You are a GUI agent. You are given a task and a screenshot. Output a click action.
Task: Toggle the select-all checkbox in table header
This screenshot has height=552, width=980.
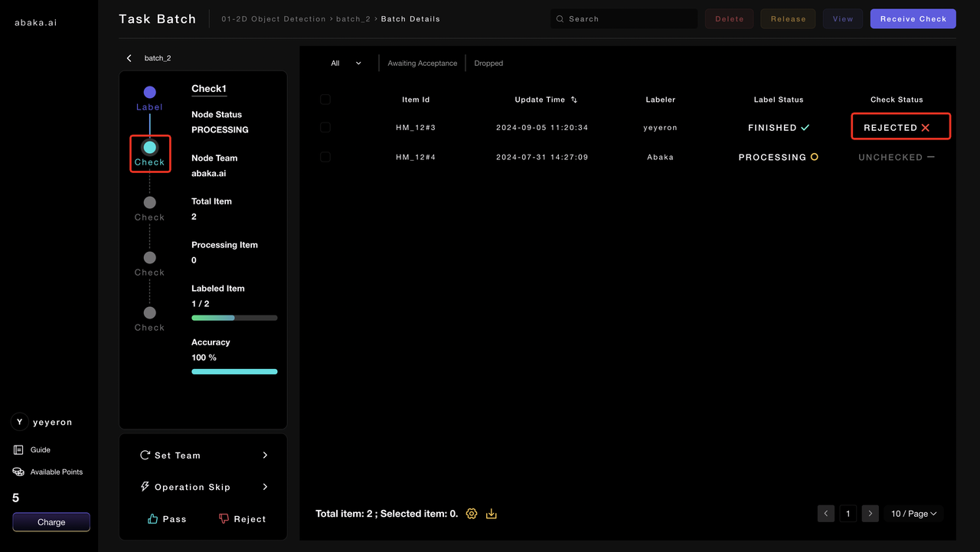pos(325,100)
